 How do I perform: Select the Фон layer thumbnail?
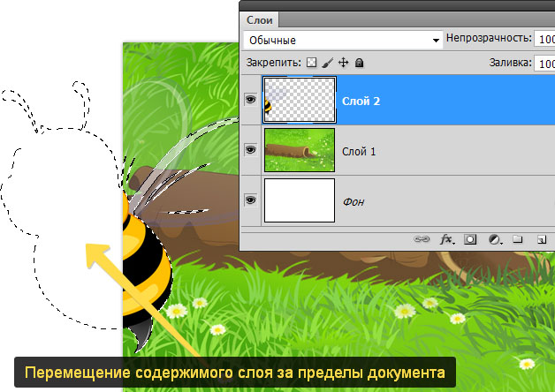point(300,200)
